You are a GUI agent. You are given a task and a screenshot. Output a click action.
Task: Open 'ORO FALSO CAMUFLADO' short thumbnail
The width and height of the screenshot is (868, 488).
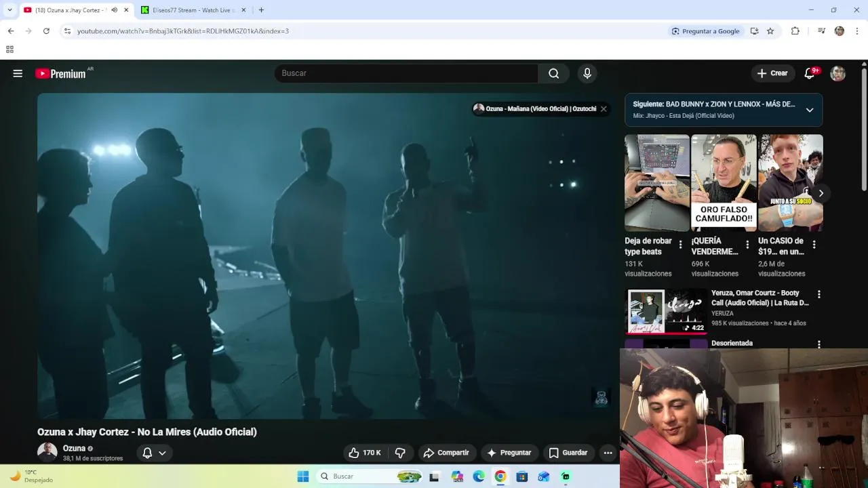coord(724,183)
